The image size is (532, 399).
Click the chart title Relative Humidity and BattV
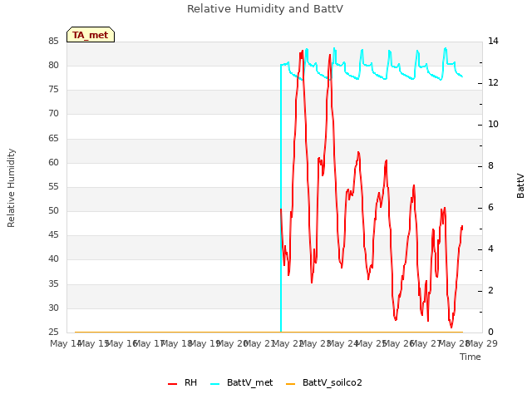[x=265, y=9]
